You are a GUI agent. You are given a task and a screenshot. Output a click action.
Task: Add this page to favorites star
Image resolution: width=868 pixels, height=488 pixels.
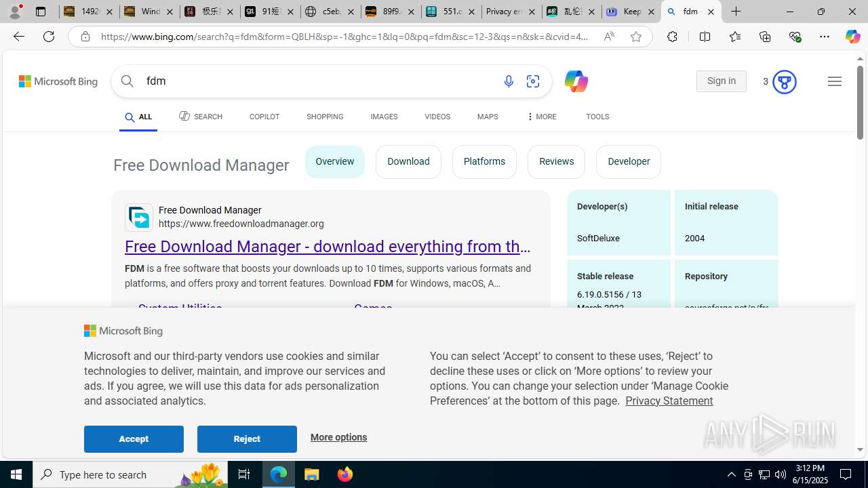pos(636,37)
